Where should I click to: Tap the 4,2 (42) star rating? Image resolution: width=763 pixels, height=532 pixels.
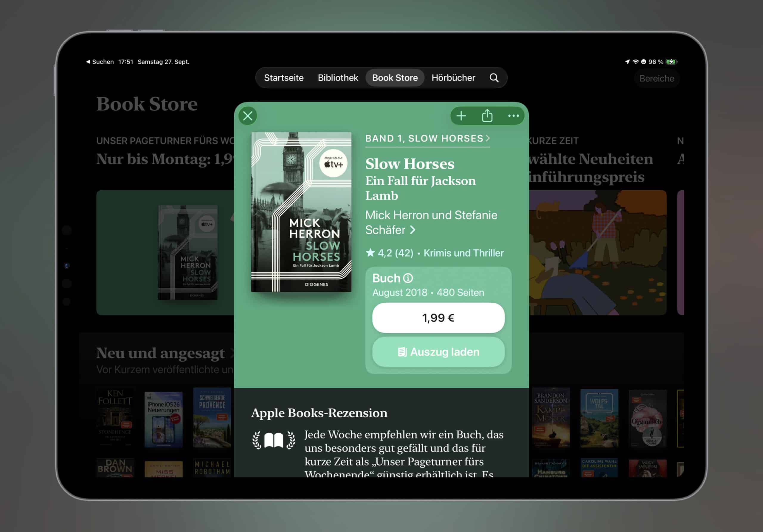[390, 253]
